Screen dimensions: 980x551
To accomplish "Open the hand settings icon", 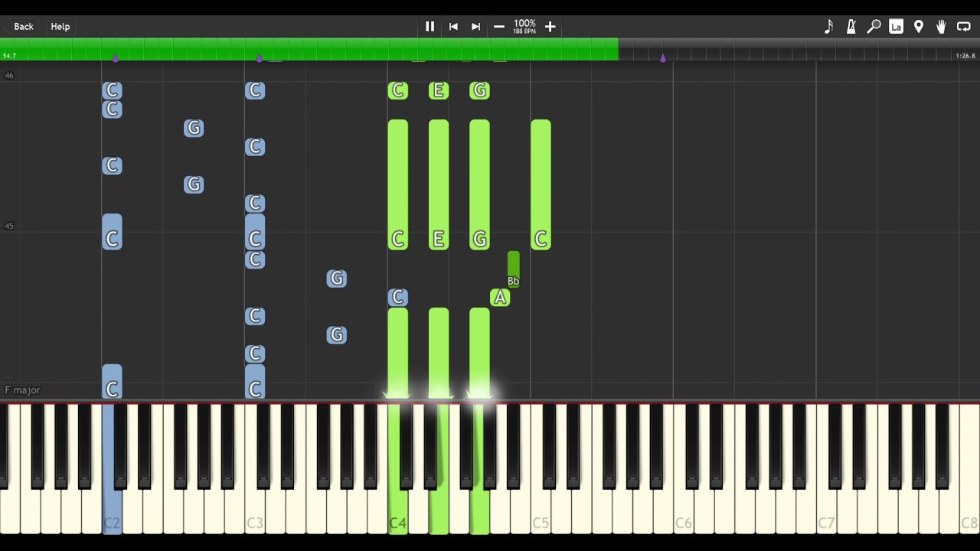I will point(941,27).
